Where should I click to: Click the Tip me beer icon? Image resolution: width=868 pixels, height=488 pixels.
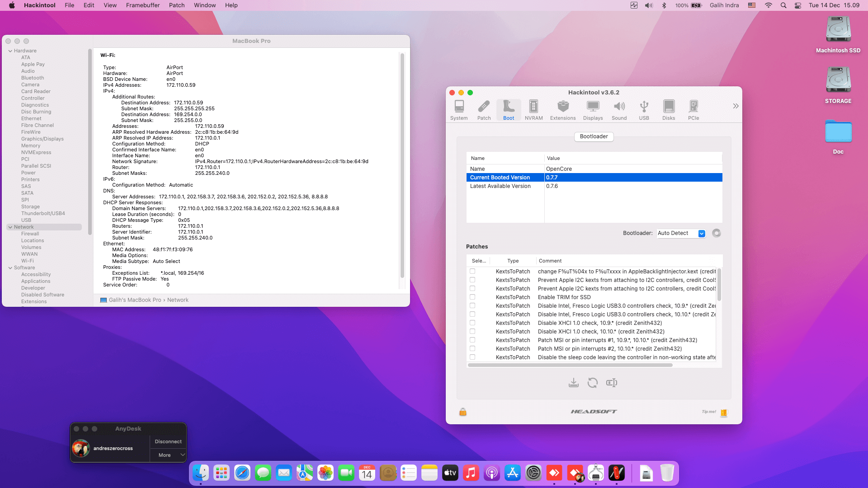point(724,412)
